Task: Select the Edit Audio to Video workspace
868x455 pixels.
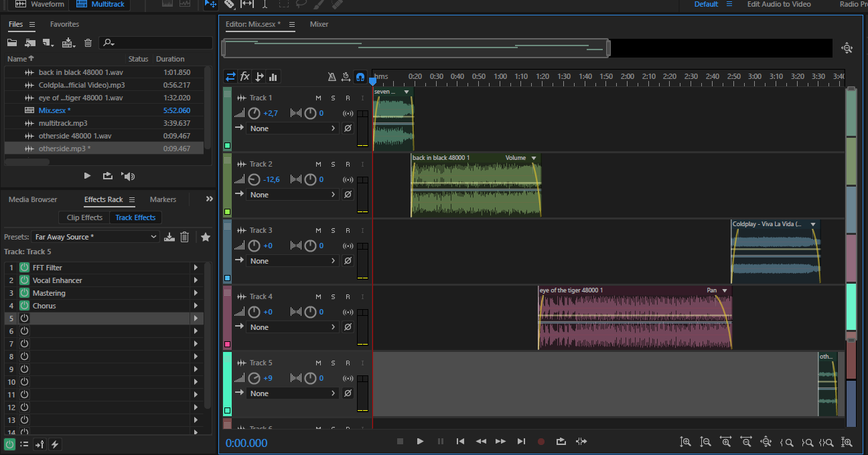Action: (779, 4)
